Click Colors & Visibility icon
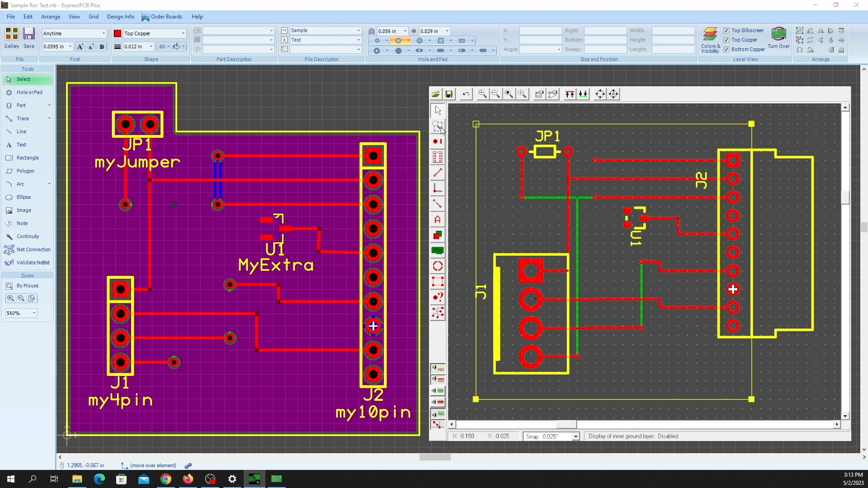The image size is (868, 488). (710, 40)
